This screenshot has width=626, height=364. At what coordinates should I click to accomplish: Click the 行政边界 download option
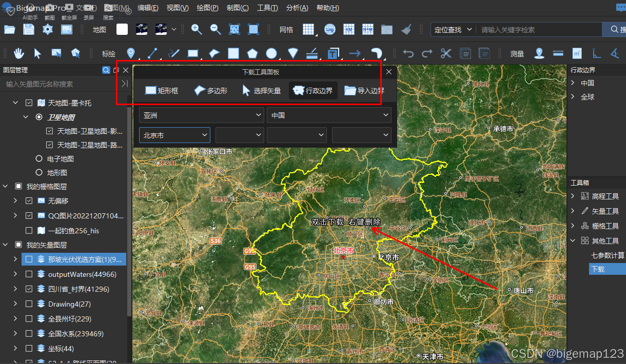point(313,91)
